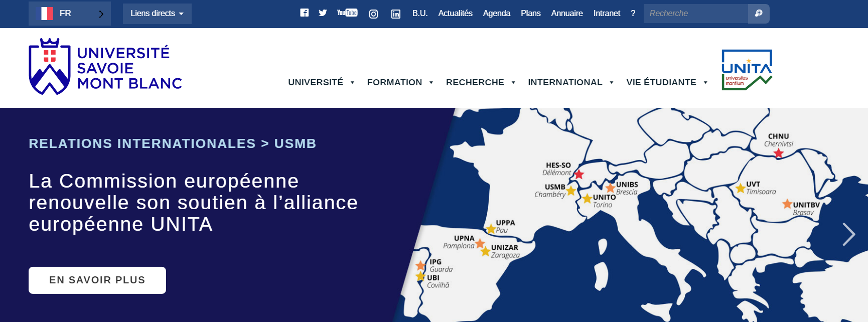Expand the RECHERCHE menu arrow

[513, 83]
